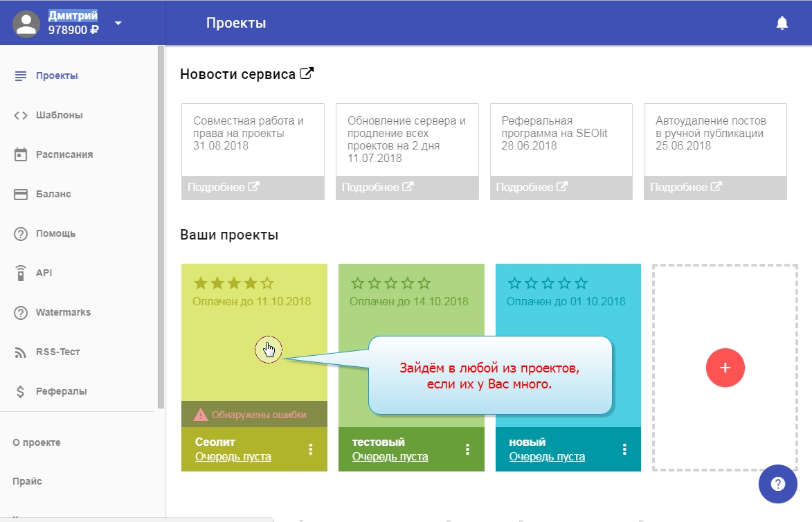Click the user avatar icon

(x=27, y=23)
